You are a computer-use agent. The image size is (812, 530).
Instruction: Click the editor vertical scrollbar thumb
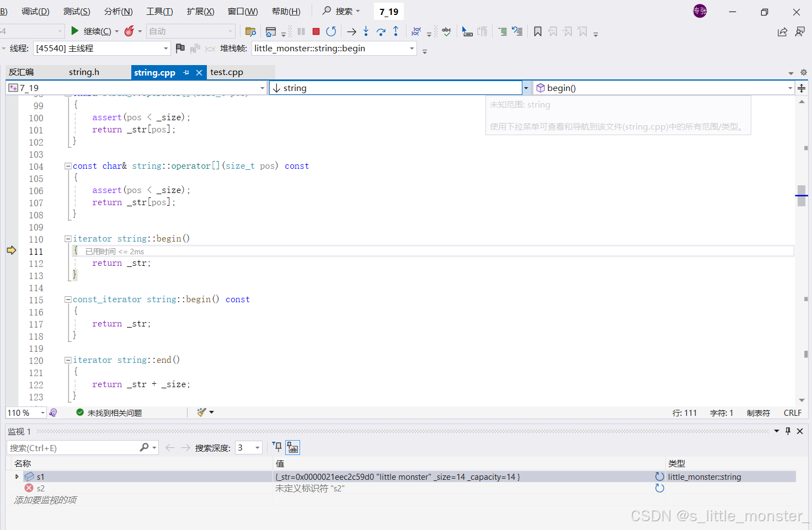[802, 196]
